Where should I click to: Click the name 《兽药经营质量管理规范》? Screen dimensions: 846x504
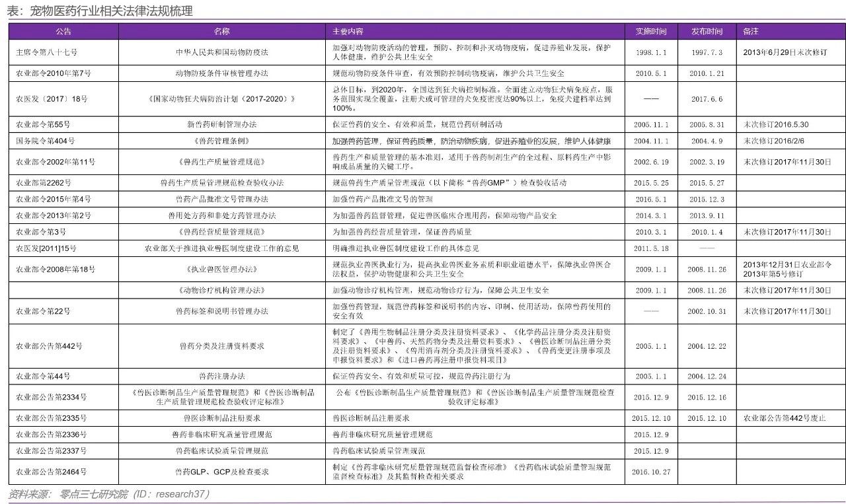222,232
